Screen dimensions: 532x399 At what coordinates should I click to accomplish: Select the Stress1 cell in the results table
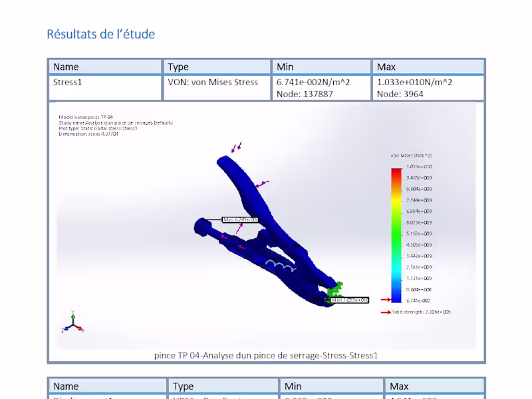67,82
